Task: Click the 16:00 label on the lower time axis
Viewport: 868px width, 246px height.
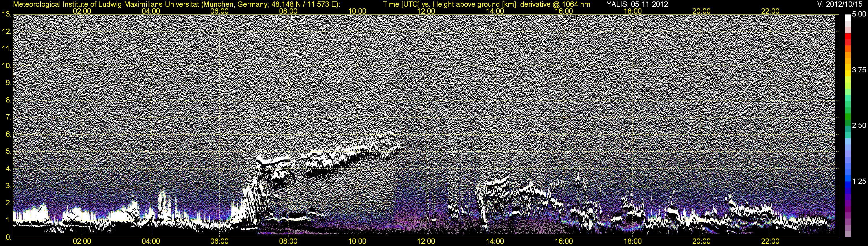Action: pyautogui.click(x=564, y=242)
